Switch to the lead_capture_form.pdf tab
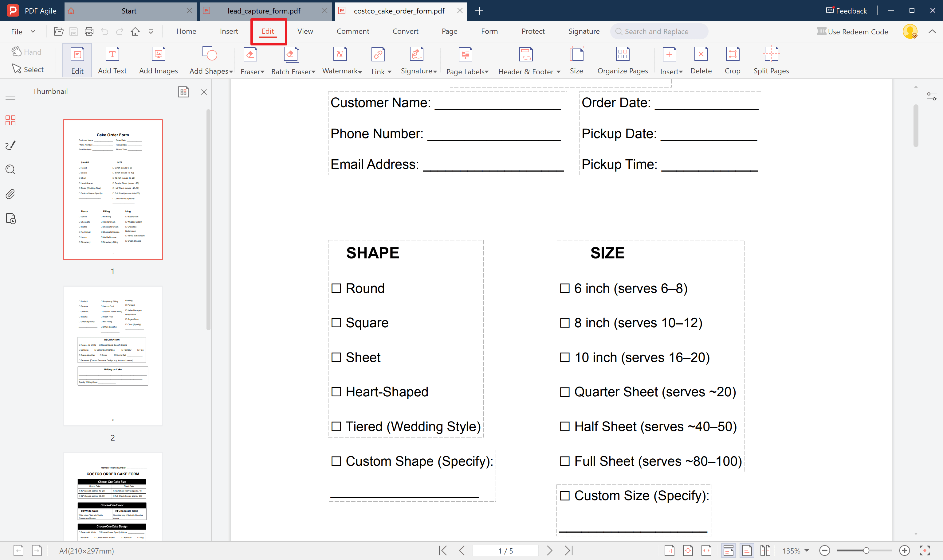Image resolution: width=943 pixels, height=560 pixels. click(264, 11)
